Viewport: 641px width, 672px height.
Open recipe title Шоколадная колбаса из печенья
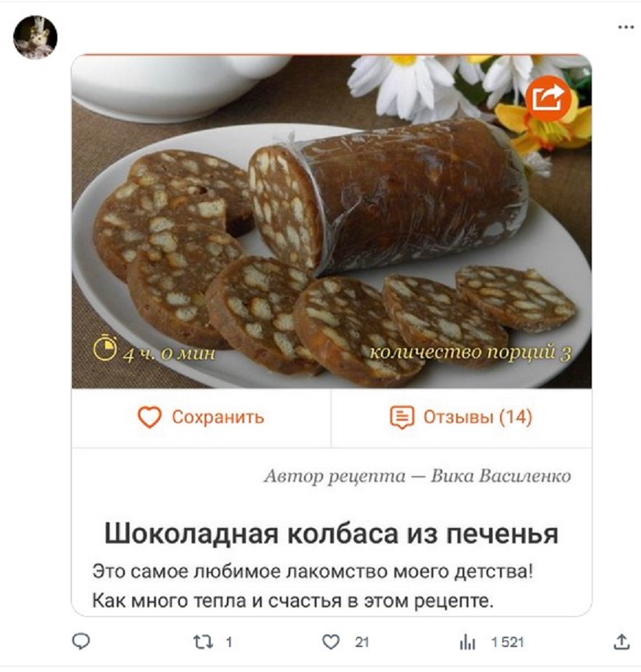(331, 534)
